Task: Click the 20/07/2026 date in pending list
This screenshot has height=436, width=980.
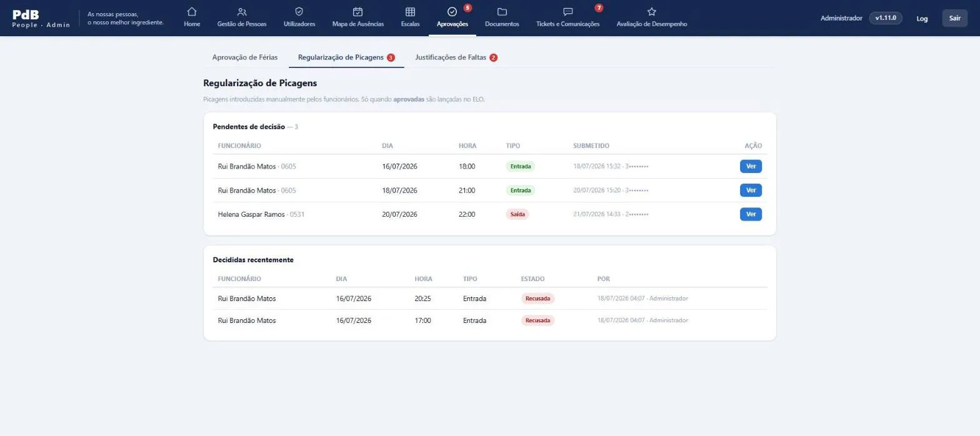Action: tap(399, 214)
